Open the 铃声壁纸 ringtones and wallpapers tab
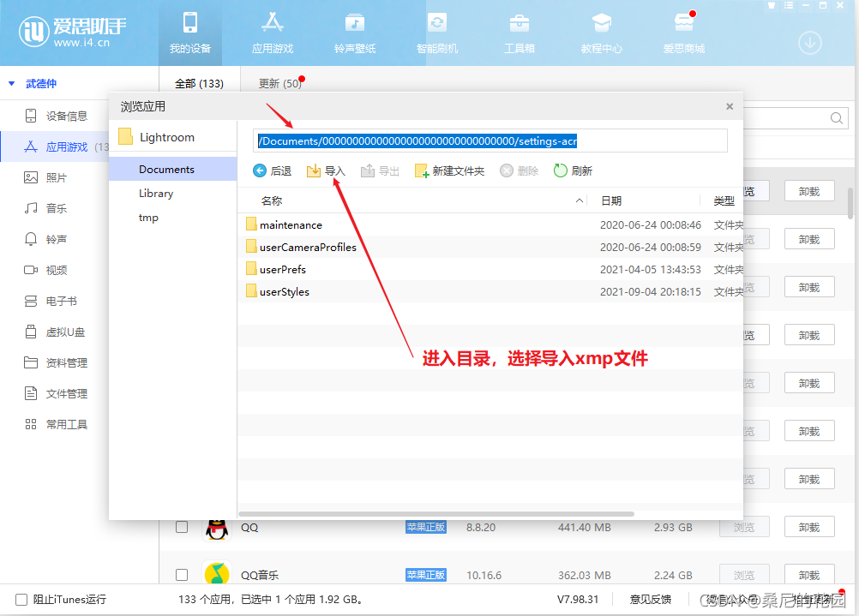The width and height of the screenshot is (859, 616). click(354, 33)
